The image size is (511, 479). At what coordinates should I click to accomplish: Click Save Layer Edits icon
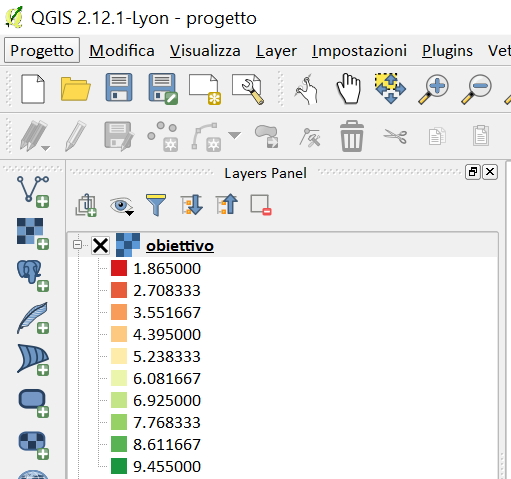119,136
